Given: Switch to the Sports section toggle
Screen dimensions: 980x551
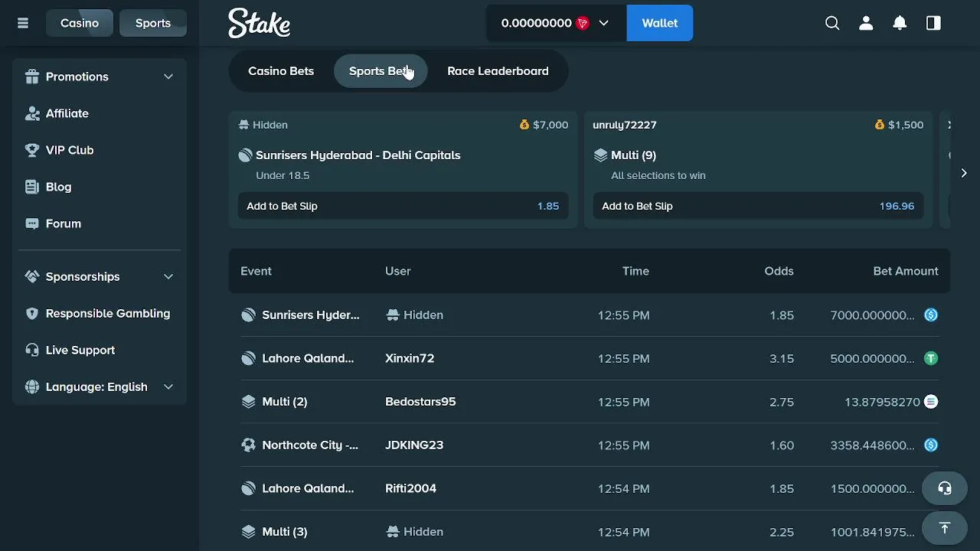Looking at the screenshot, I should click(x=153, y=23).
